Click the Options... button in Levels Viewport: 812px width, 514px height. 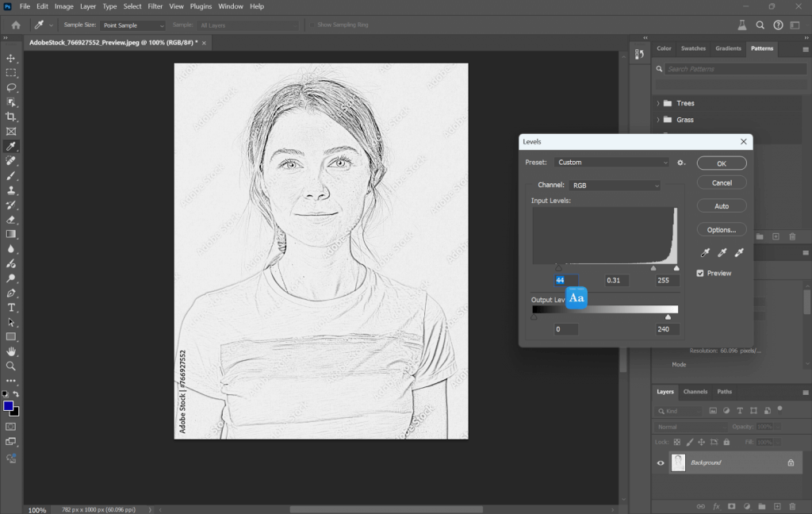(x=722, y=229)
